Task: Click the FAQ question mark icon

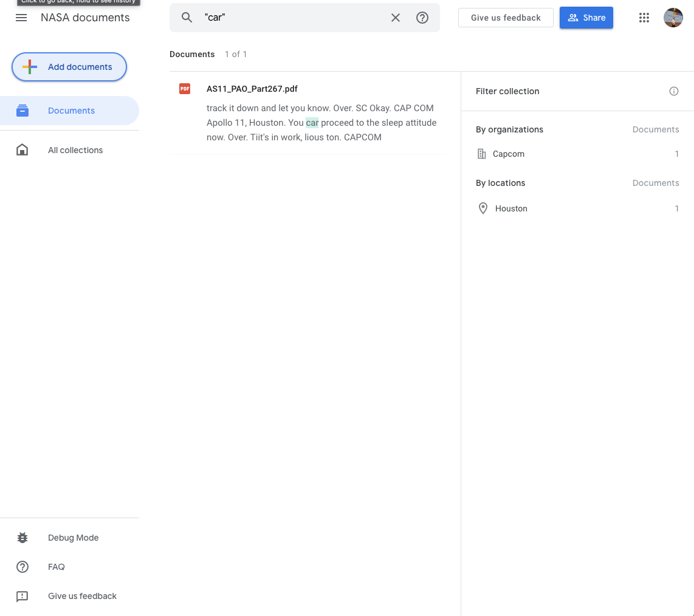Action: (22, 567)
